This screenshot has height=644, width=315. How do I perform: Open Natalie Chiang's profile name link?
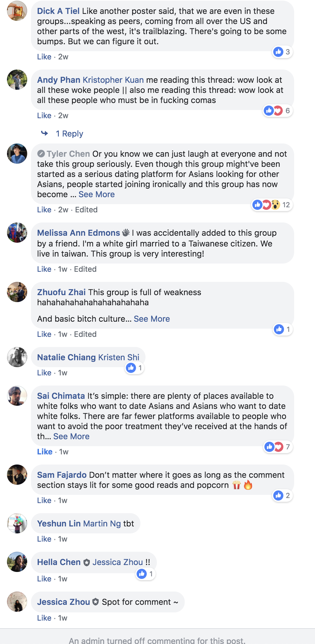(x=66, y=357)
